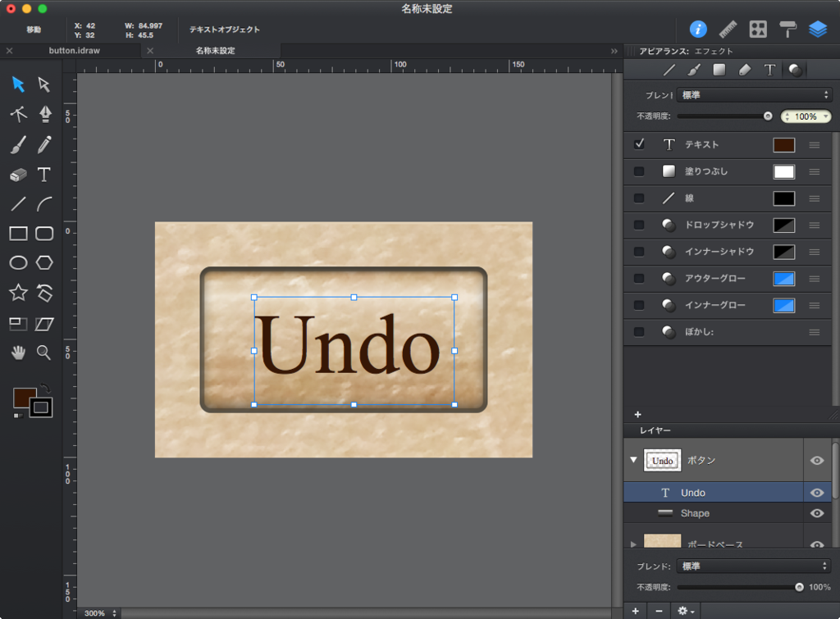Select the Pencil tool

44,144
